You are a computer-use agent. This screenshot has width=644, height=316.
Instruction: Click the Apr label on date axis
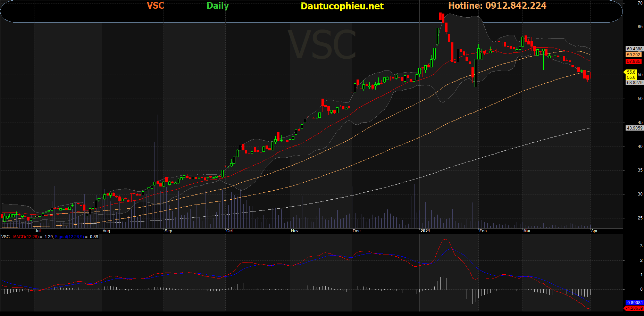[594, 231]
